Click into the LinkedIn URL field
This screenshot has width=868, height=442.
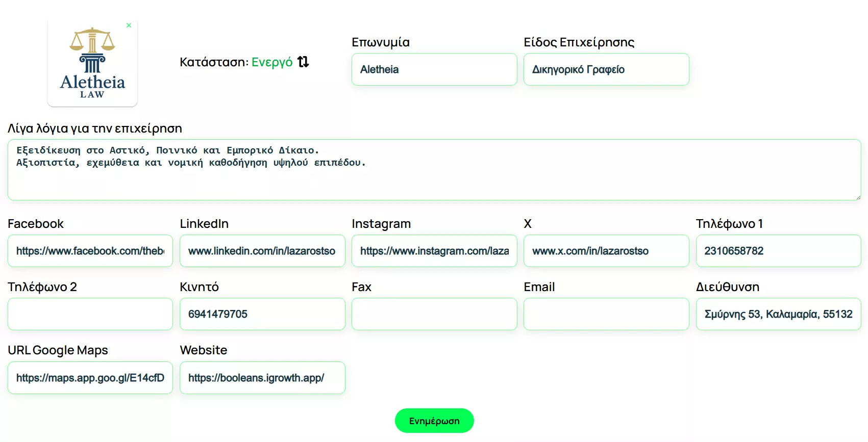262,251
